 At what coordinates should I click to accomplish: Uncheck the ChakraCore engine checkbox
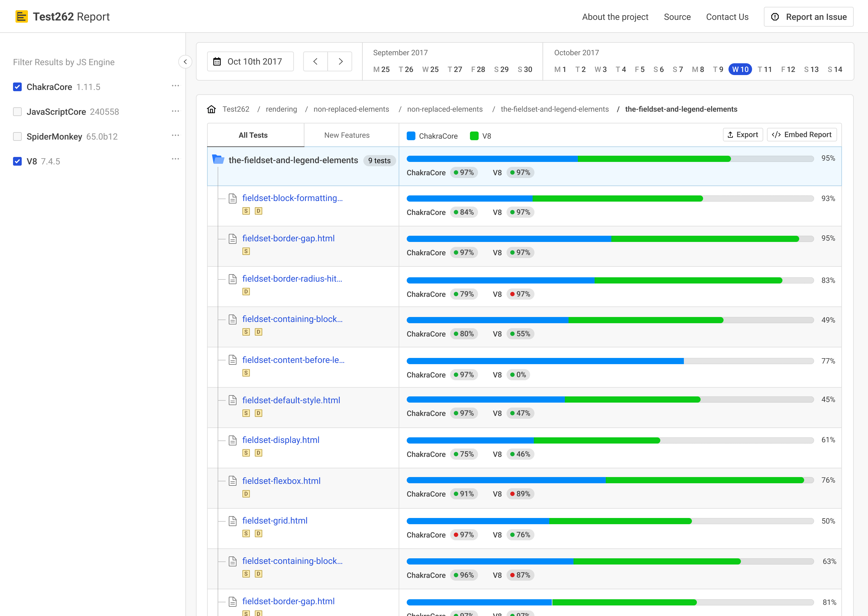[17, 87]
